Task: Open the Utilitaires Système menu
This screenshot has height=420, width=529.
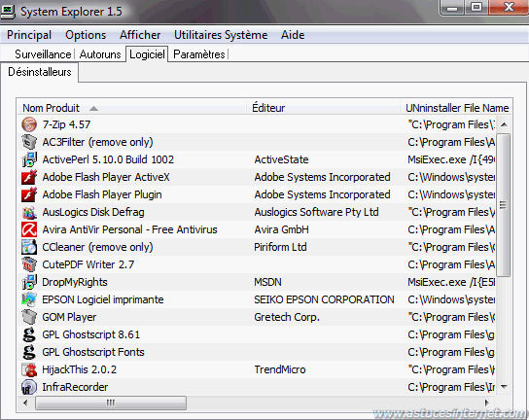Action: [x=221, y=35]
